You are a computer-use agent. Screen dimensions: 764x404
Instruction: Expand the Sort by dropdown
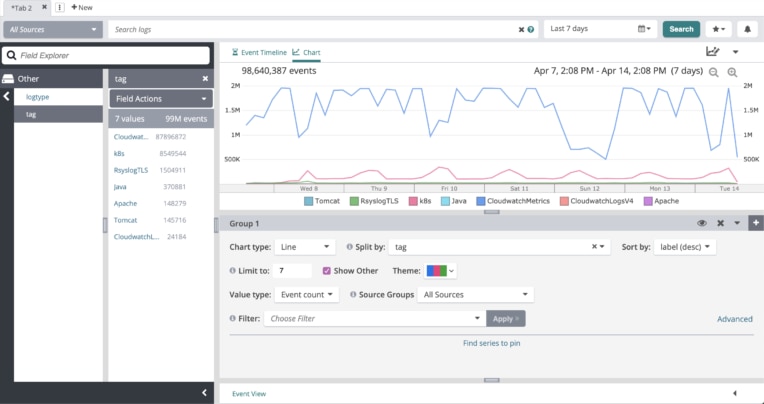688,246
